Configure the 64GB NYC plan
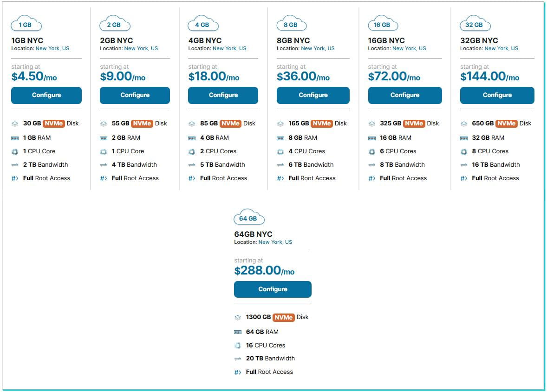The height and width of the screenshot is (392, 547). tap(273, 289)
